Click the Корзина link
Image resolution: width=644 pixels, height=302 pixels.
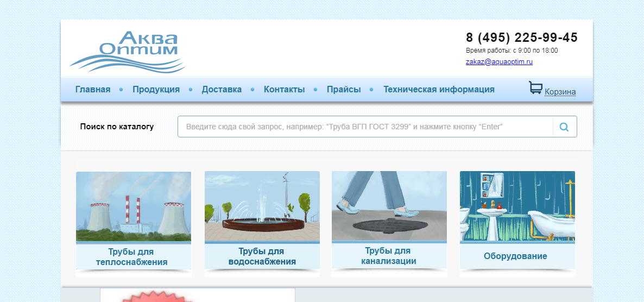[x=560, y=92]
